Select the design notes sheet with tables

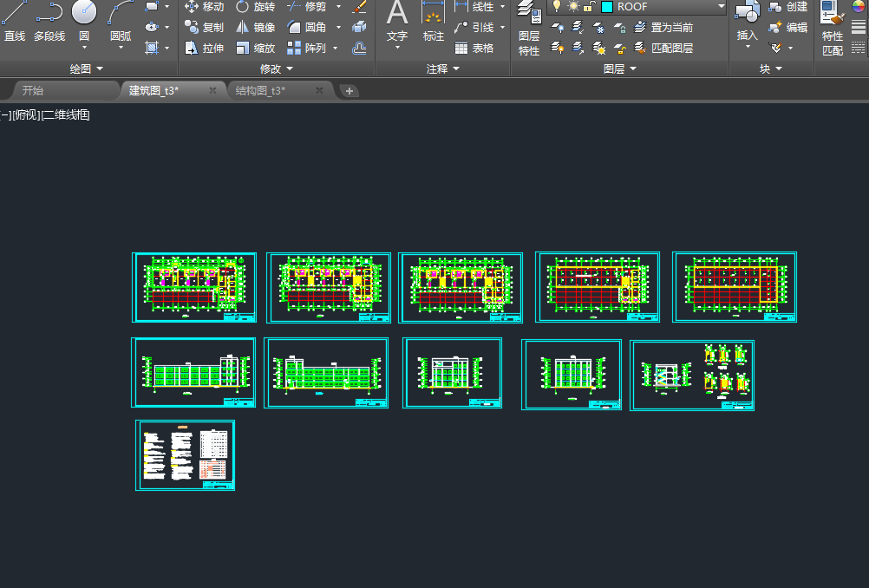185,455
